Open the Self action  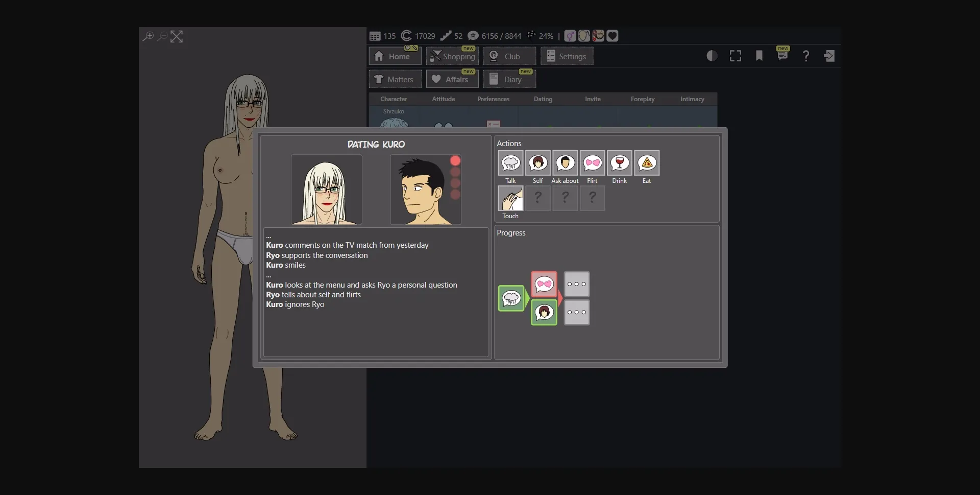[x=537, y=163]
